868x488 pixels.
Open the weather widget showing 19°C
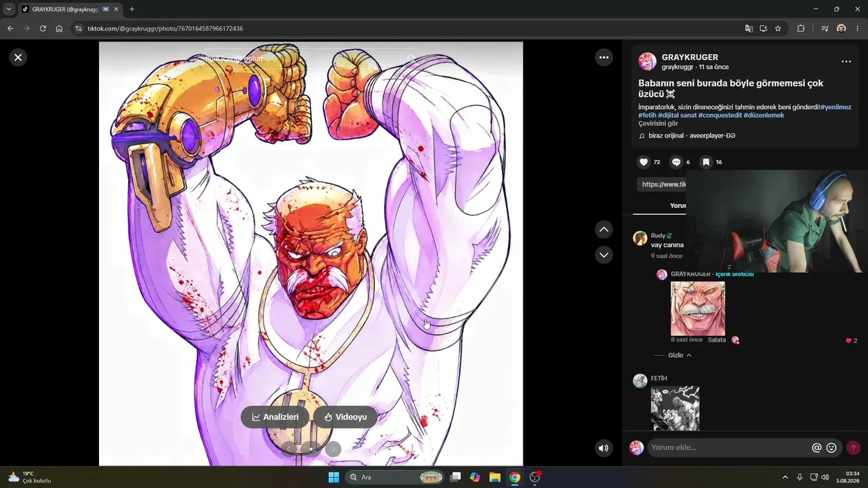[30, 477]
